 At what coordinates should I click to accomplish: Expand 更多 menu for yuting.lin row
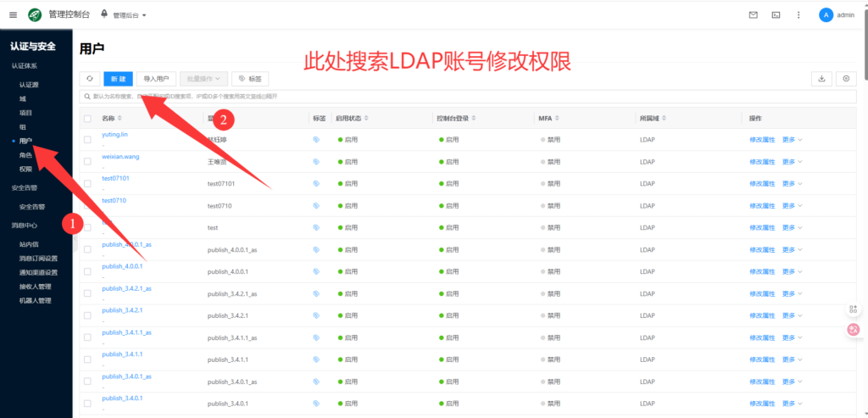click(792, 139)
